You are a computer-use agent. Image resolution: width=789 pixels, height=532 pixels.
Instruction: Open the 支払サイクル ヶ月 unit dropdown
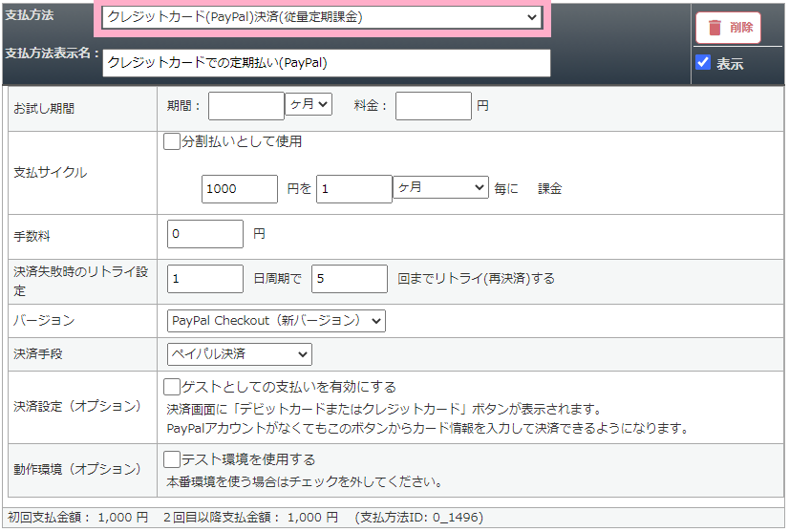tap(440, 187)
